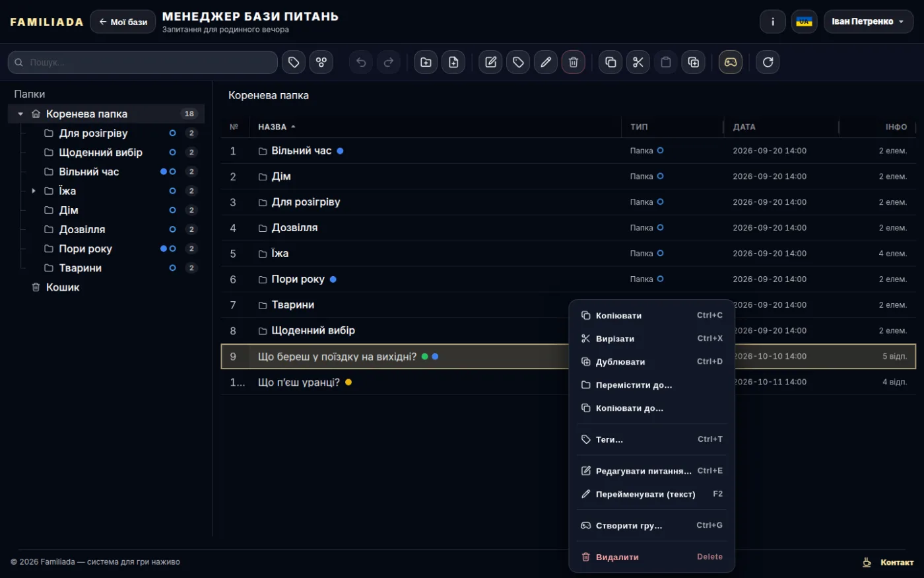Choose Вирізати in the context menu
This screenshot has width=924, height=578.
[x=652, y=339]
